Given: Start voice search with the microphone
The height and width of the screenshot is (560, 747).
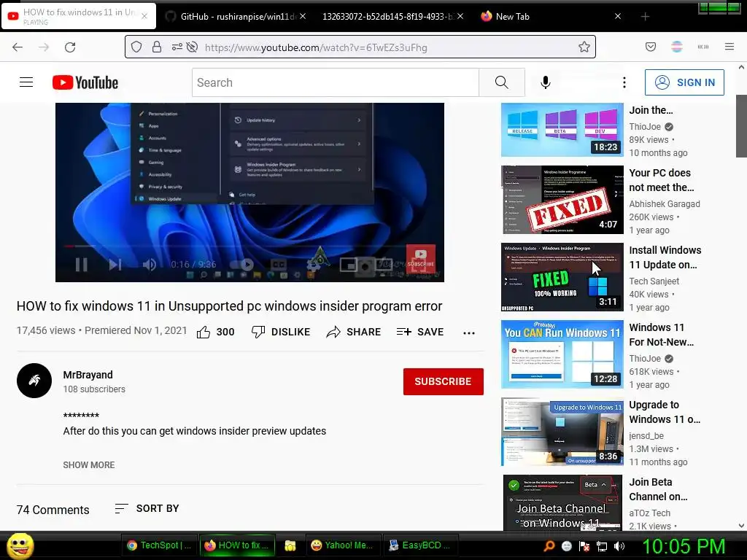Looking at the screenshot, I should [546, 82].
